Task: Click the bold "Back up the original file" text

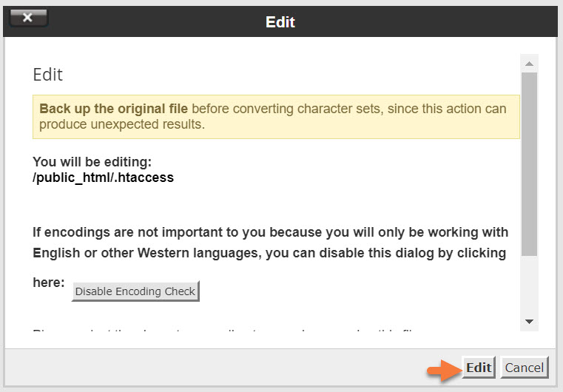Action: coord(113,109)
